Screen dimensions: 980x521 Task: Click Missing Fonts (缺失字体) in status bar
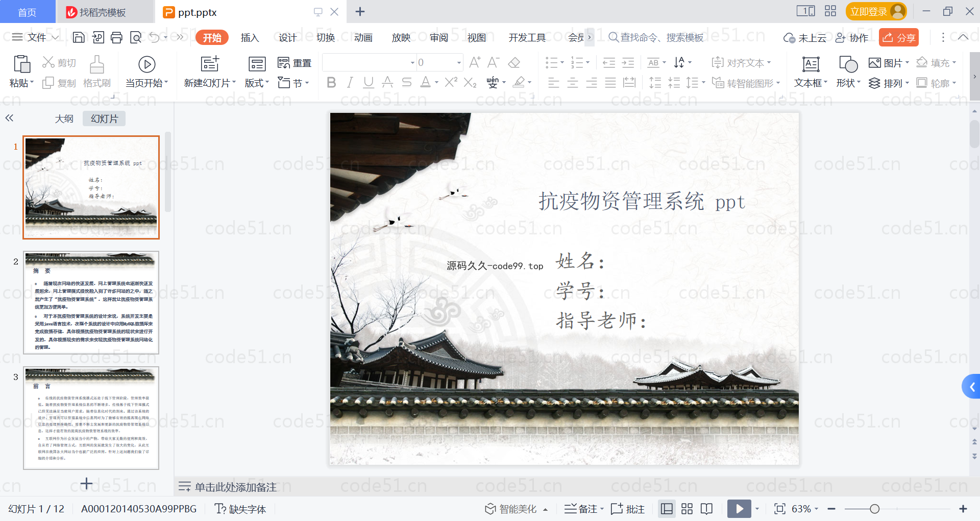pyautogui.click(x=240, y=509)
